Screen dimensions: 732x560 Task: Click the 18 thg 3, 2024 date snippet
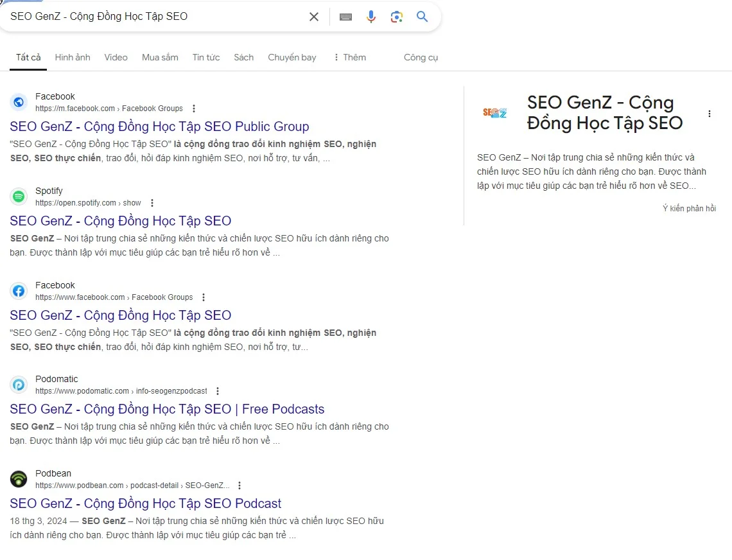click(x=39, y=521)
